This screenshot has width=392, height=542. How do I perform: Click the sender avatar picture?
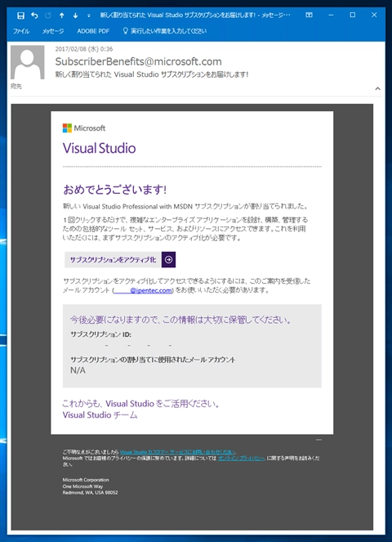[27, 62]
